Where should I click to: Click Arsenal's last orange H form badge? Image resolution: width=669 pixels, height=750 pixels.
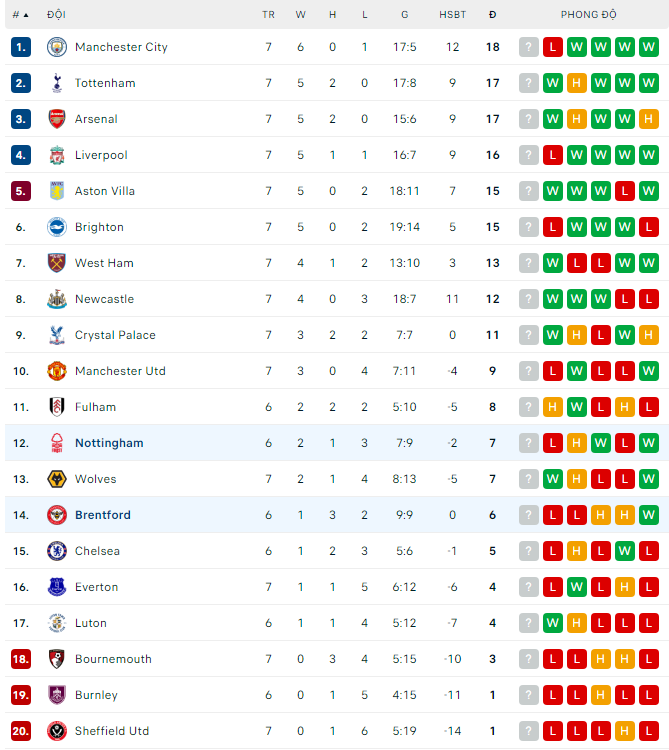click(x=648, y=119)
